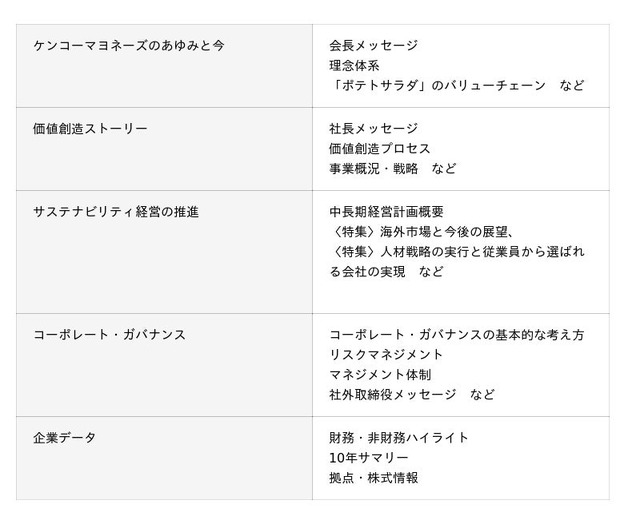The height and width of the screenshot is (524, 640).
Task: Click the コーポレート・ガバナンスの基本的な考え方 line
Action: click(x=456, y=335)
